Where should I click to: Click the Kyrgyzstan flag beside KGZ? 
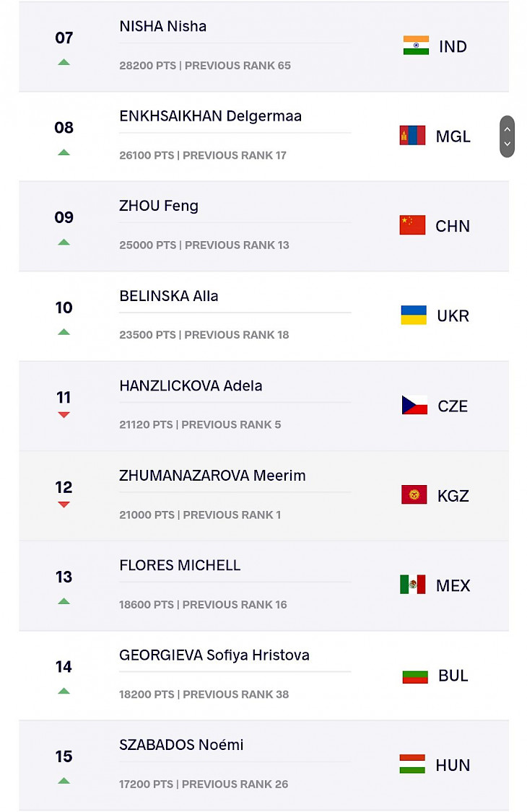tap(414, 494)
